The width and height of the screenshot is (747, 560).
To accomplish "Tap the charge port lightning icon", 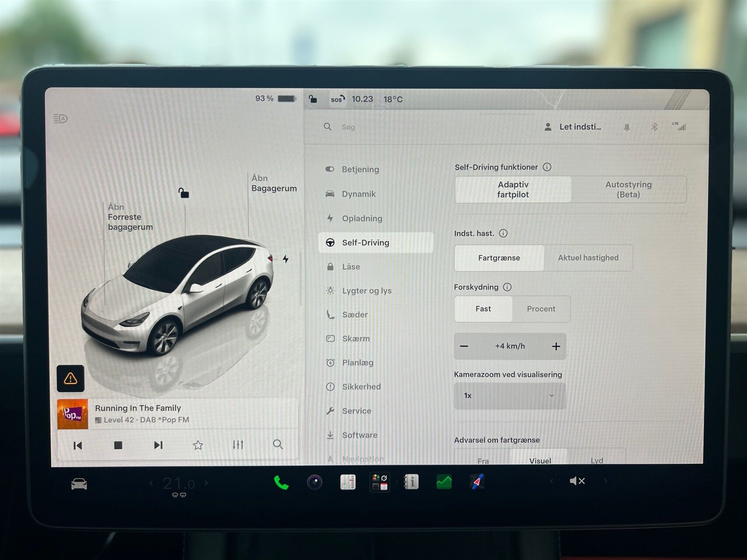I will coord(285,259).
